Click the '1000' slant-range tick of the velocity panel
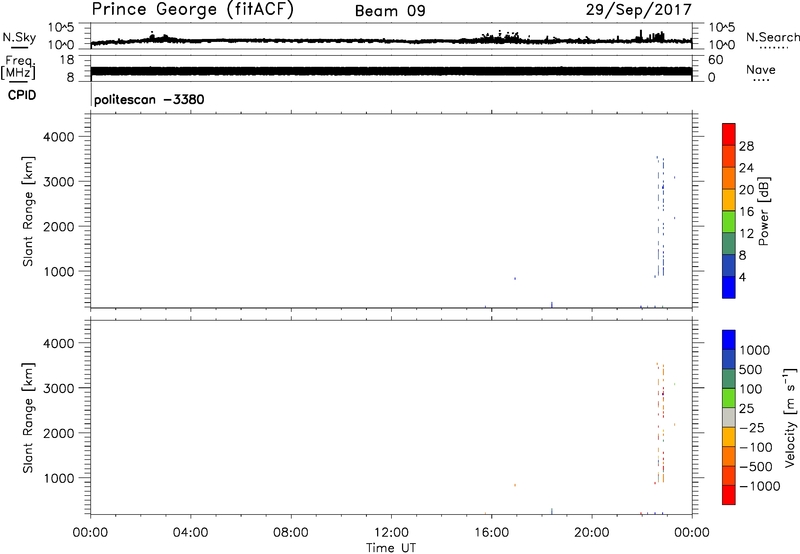The width and height of the screenshot is (800, 554). point(59,478)
